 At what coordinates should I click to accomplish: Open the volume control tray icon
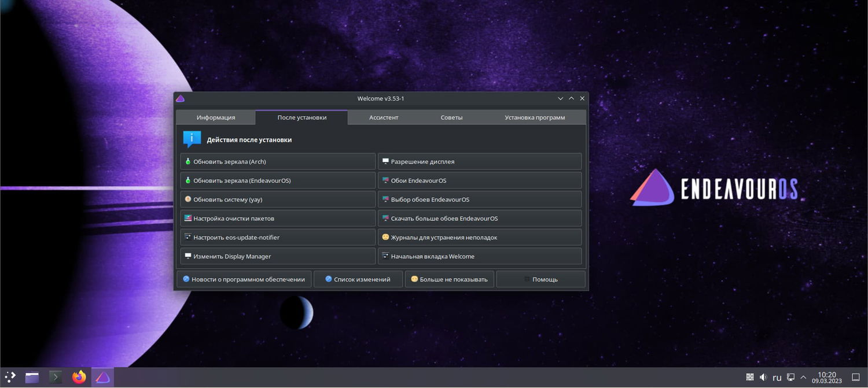coord(763,378)
